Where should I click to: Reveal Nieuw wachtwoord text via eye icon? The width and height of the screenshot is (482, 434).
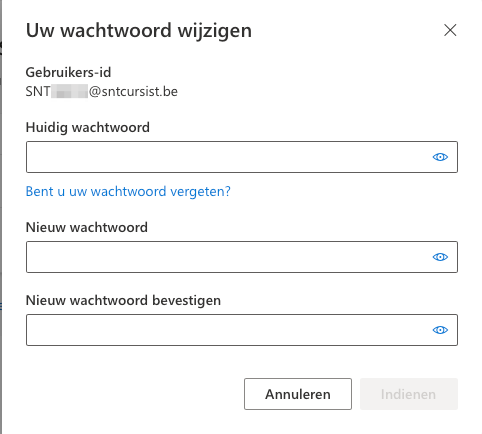pos(440,257)
